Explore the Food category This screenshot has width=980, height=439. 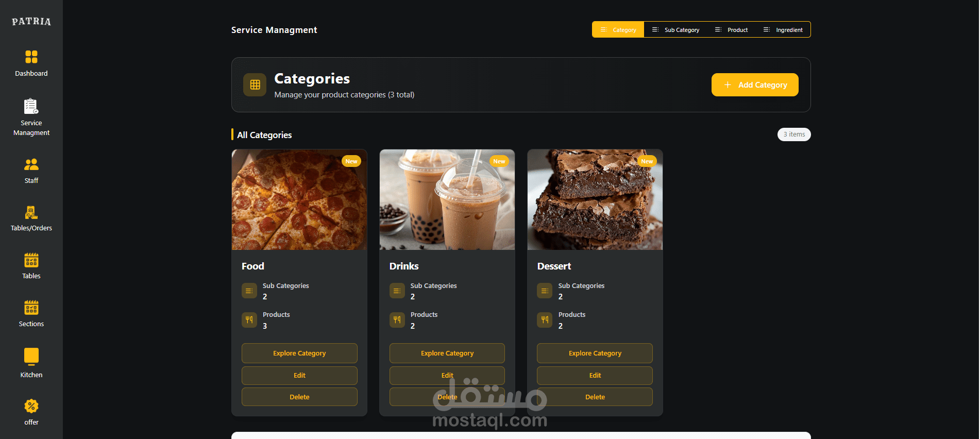[x=299, y=353]
